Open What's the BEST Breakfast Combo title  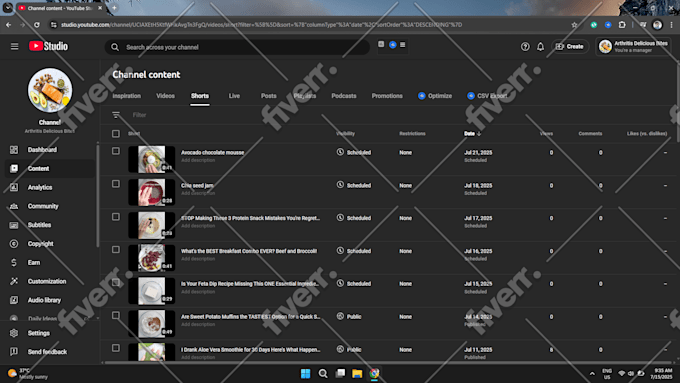[x=249, y=251]
